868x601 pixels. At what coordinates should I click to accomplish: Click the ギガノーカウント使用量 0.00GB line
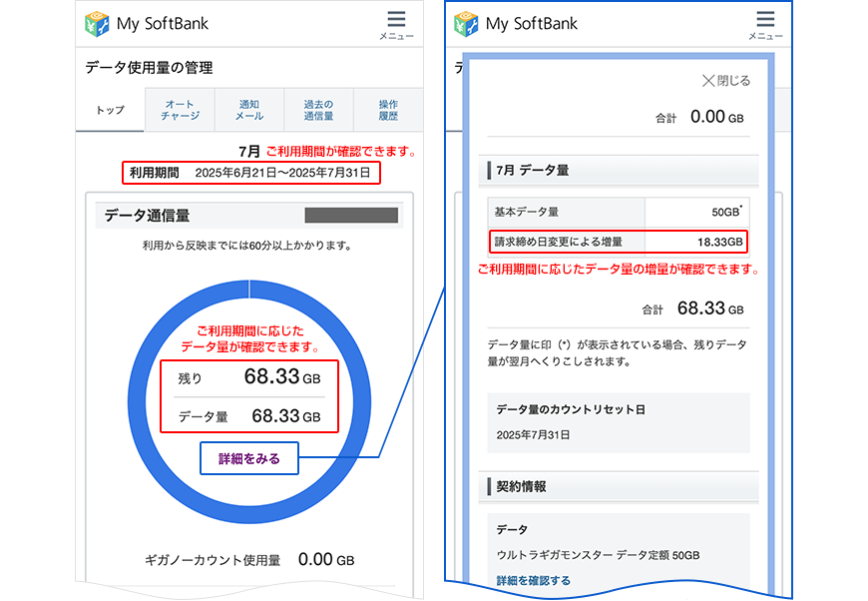(249, 559)
